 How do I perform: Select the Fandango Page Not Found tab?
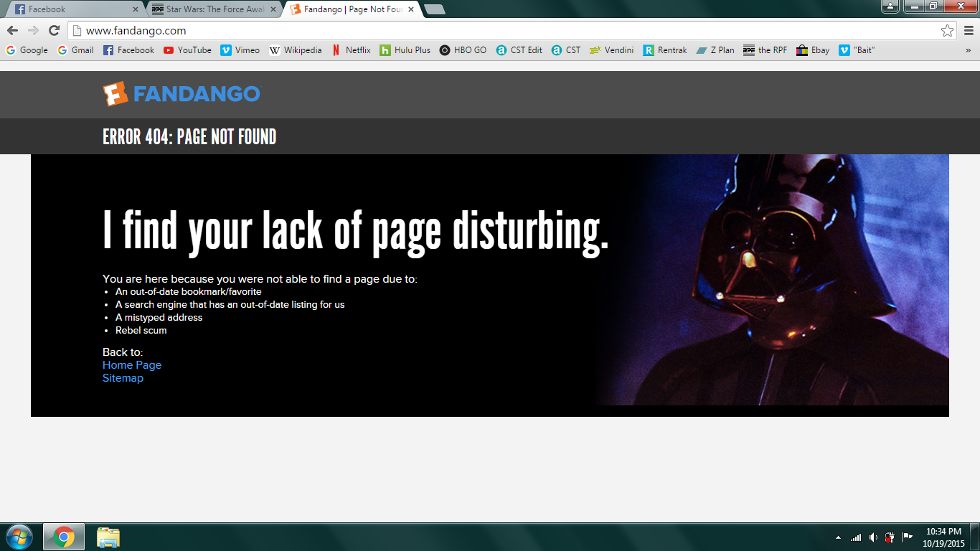tap(352, 9)
